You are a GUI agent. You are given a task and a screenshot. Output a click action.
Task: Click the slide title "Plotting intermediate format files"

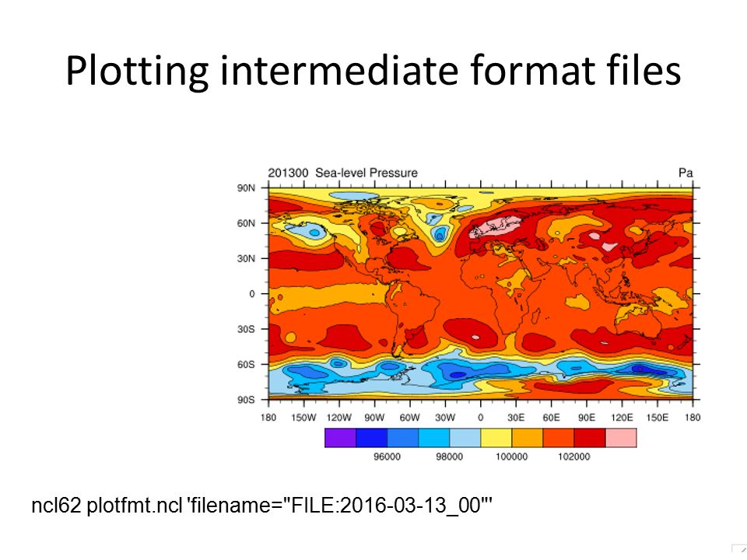click(x=373, y=71)
